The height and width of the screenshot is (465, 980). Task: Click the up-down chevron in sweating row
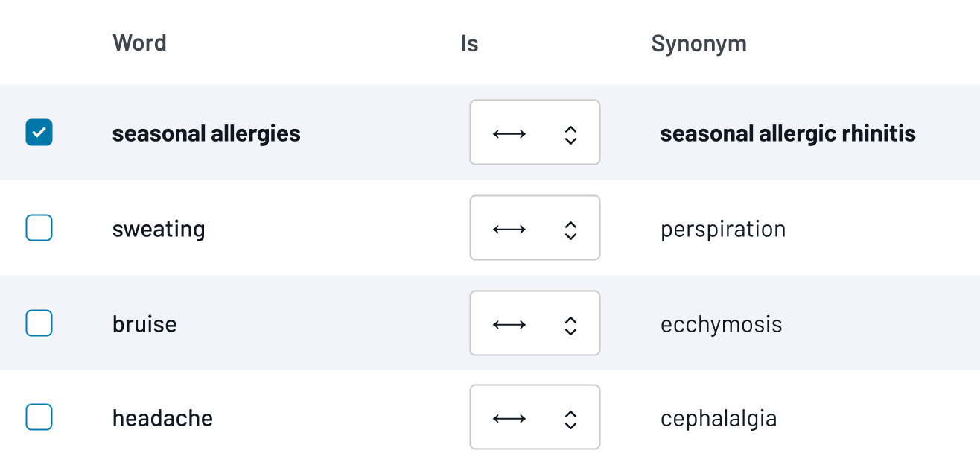(570, 230)
